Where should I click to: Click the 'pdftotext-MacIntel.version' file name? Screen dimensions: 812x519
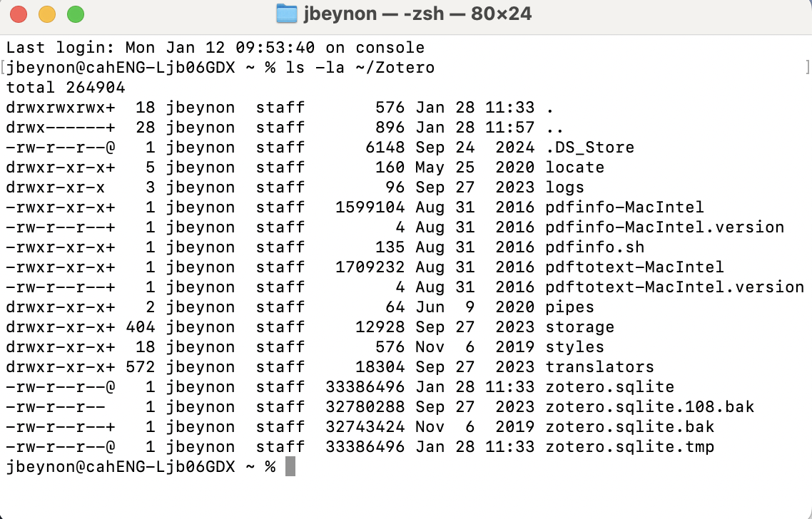[675, 287]
